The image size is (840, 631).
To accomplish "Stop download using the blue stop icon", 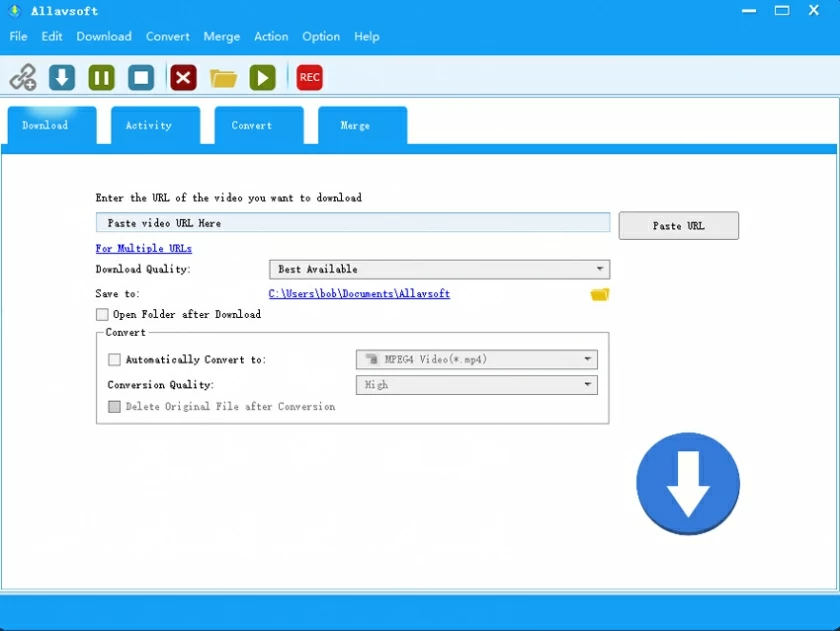I will pyautogui.click(x=141, y=77).
